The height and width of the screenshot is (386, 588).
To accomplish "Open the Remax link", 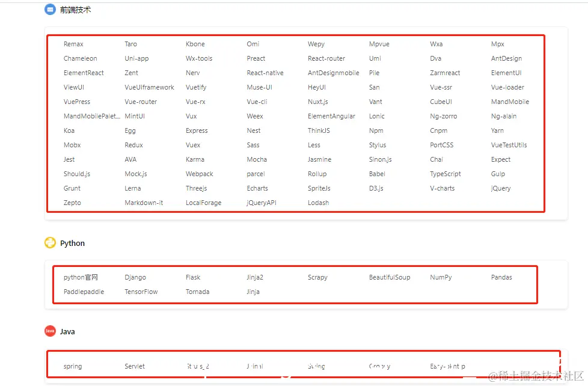I will point(73,44).
